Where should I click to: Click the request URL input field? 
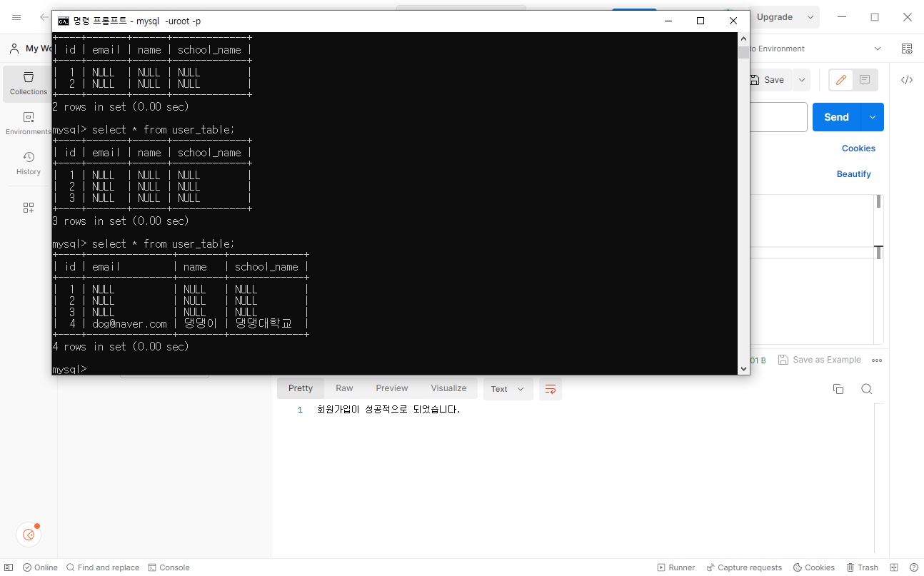tap(778, 117)
